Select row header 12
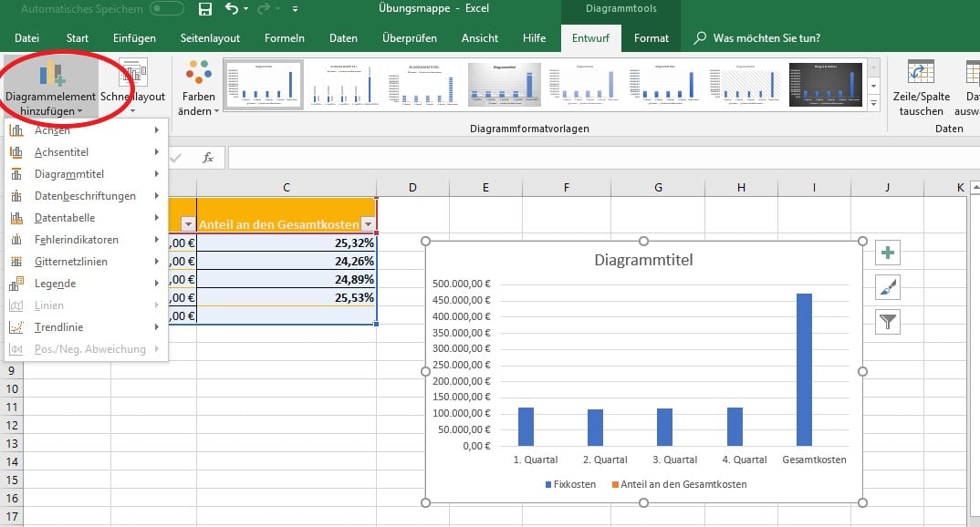 (x=11, y=425)
